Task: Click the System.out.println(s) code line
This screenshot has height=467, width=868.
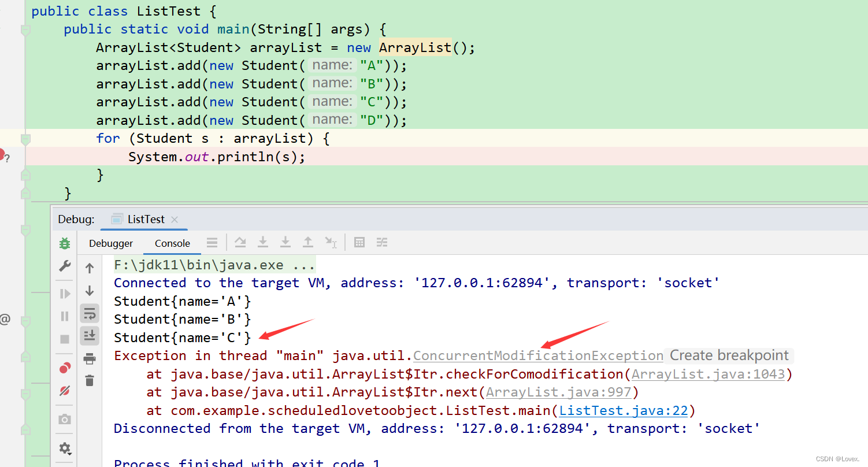Action: [x=217, y=157]
